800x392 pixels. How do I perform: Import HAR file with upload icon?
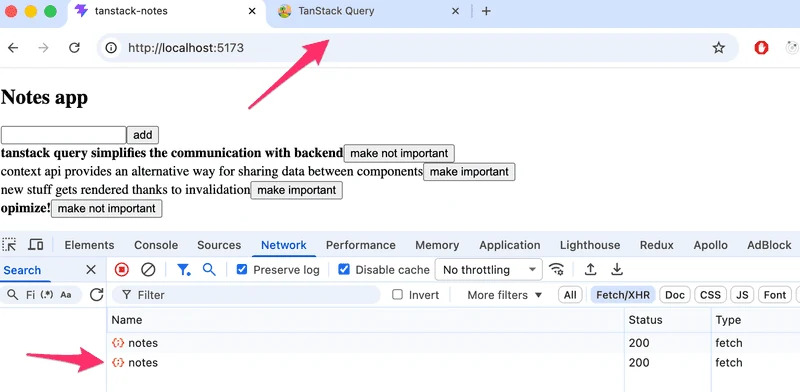590,270
